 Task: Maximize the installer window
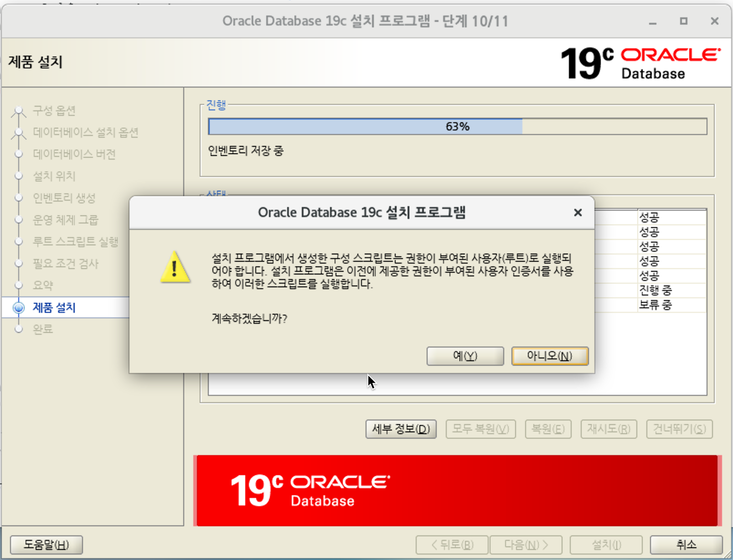[683, 21]
